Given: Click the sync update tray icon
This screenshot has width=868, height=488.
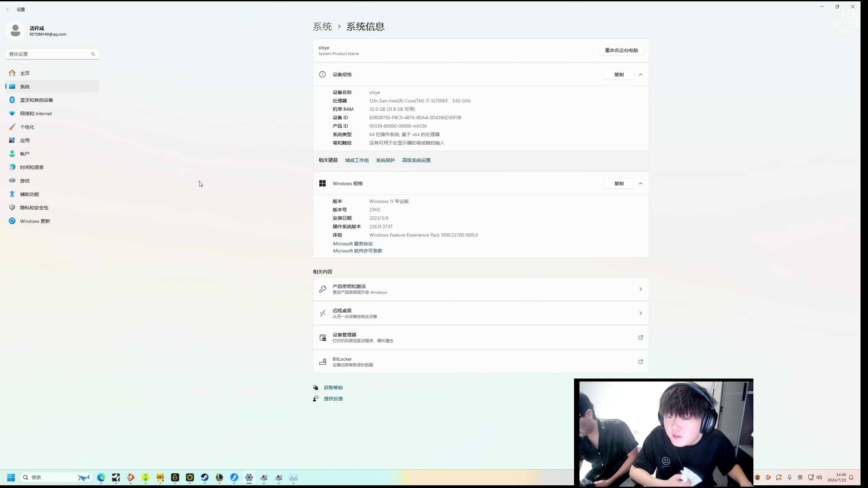Looking at the screenshot, I should coord(779,477).
